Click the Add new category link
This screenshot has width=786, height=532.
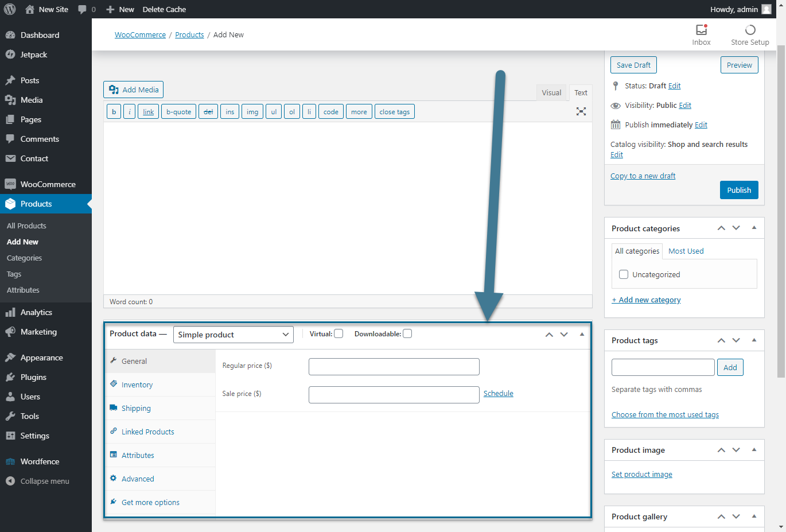pos(646,300)
